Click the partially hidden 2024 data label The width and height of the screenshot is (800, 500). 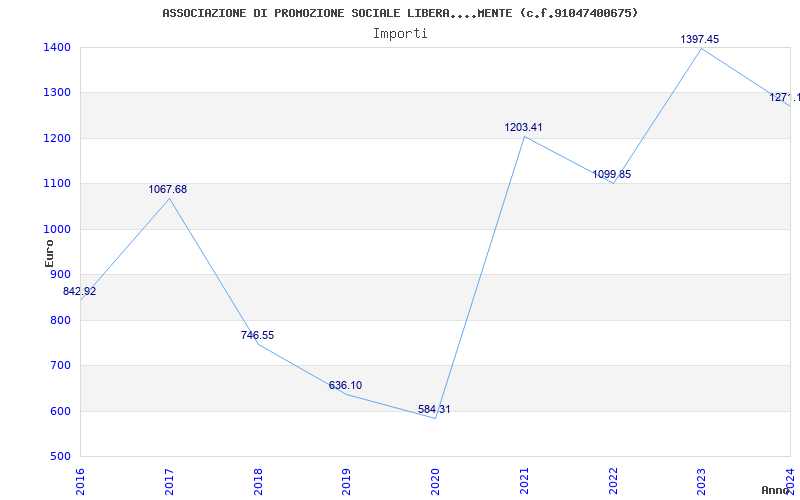pyautogui.click(x=785, y=97)
